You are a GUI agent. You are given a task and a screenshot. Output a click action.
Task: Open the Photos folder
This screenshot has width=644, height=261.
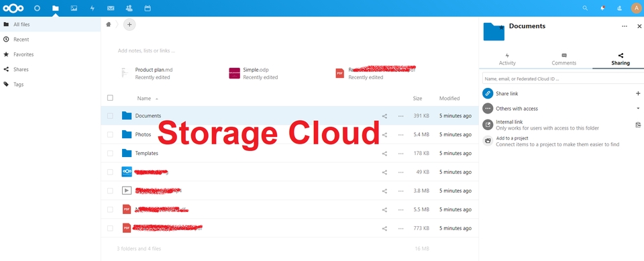(x=144, y=135)
